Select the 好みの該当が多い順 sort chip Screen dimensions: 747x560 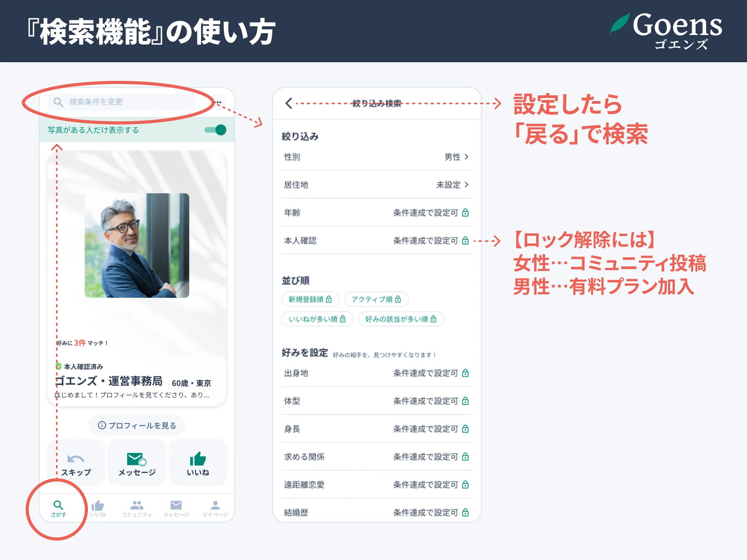[401, 319]
